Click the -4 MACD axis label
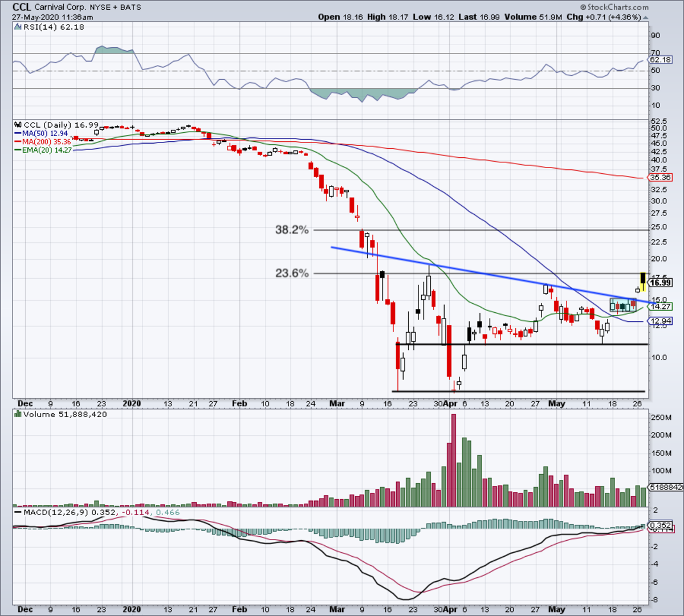The image size is (684, 616). [x=655, y=565]
